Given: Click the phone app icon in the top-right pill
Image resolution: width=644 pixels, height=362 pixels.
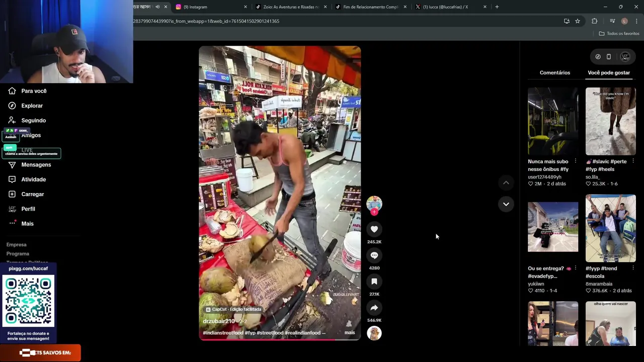Looking at the screenshot, I should pos(609,57).
